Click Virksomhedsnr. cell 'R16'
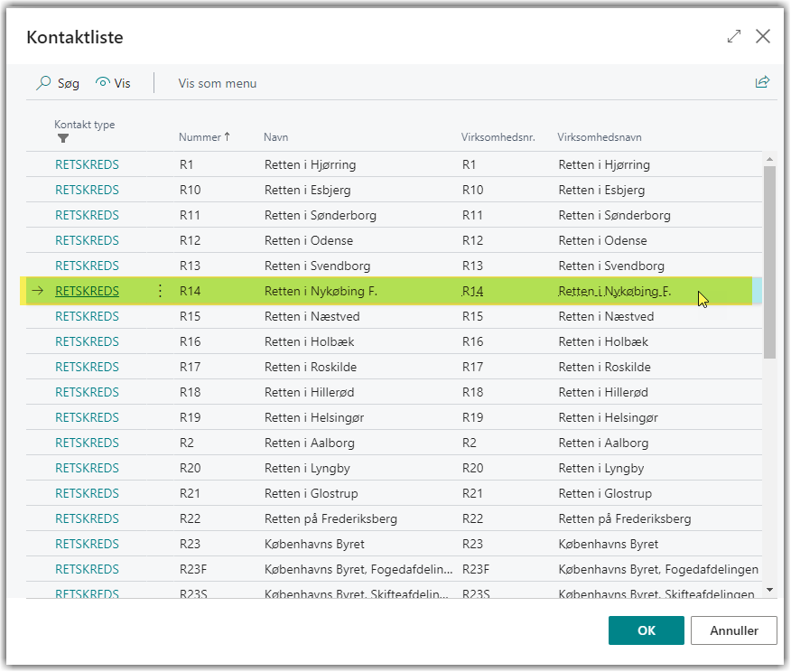791x672 pixels. [472, 341]
